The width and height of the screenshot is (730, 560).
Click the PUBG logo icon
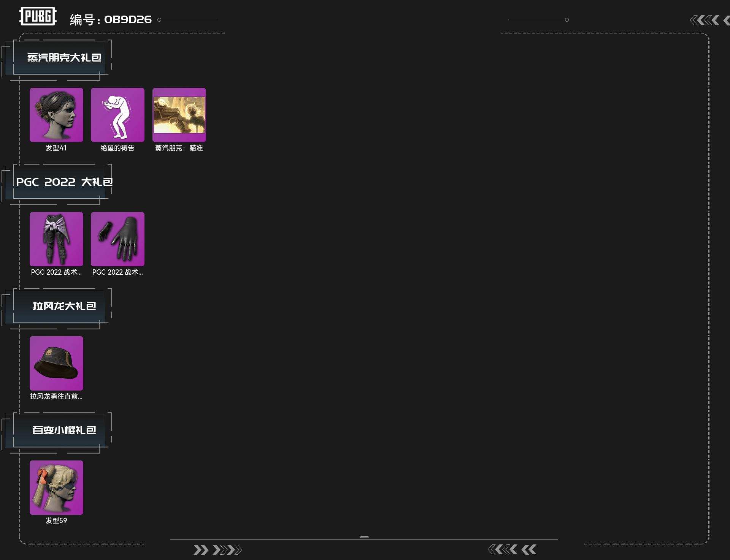click(38, 16)
